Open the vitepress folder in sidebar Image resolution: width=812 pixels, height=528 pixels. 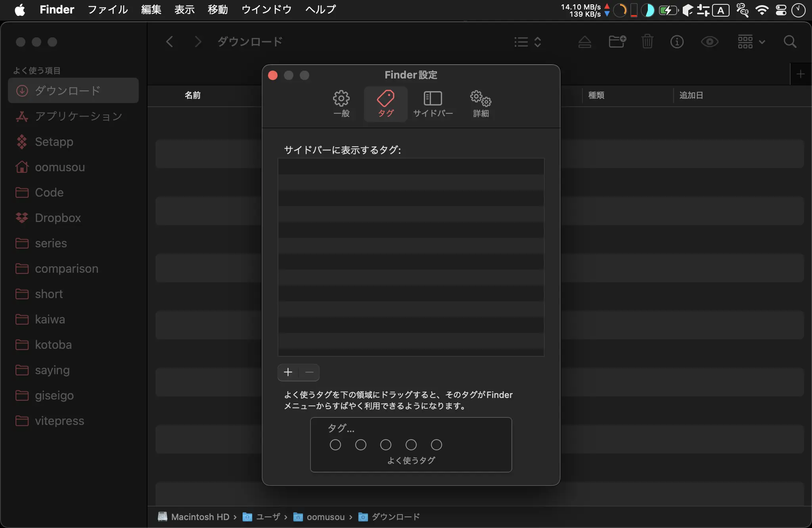73,421
